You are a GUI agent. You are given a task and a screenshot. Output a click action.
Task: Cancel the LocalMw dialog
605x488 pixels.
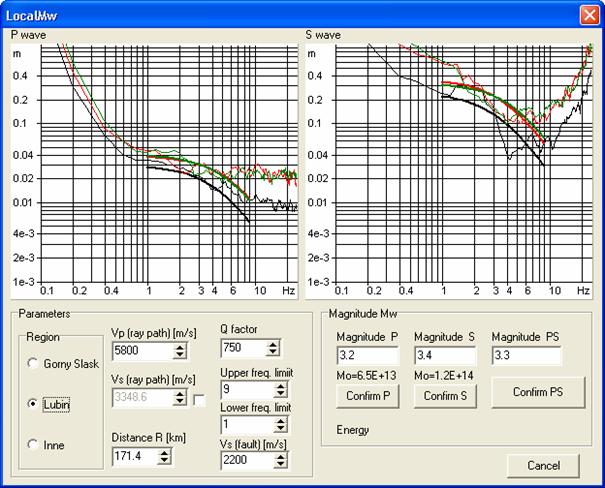[543, 466]
